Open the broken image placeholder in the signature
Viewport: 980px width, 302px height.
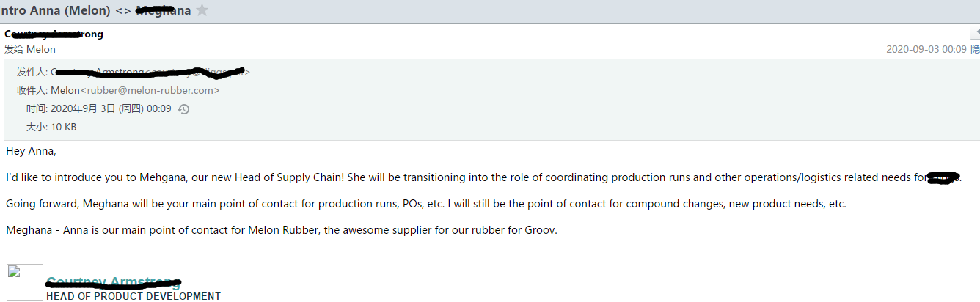(25, 282)
